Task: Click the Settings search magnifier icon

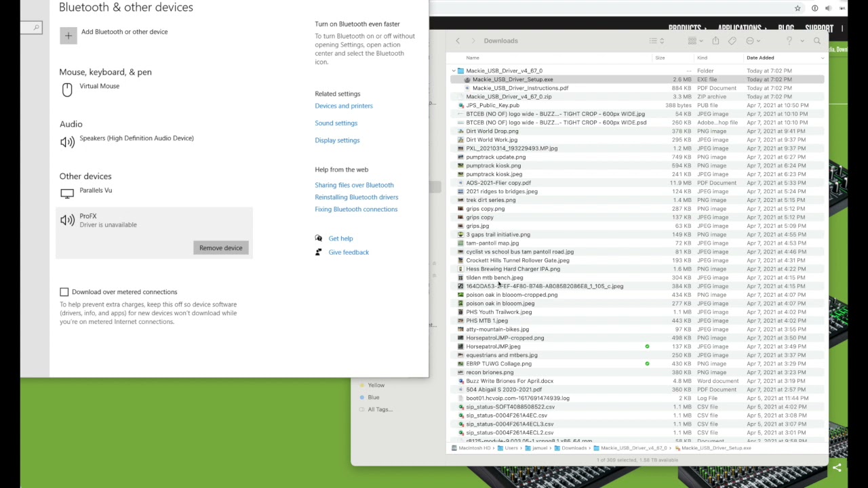Action: coord(36,27)
